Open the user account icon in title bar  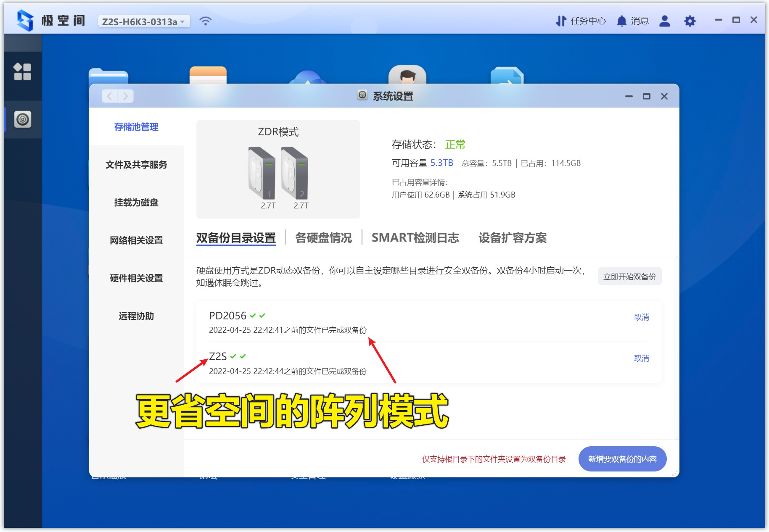pyautogui.click(x=665, y=21)
